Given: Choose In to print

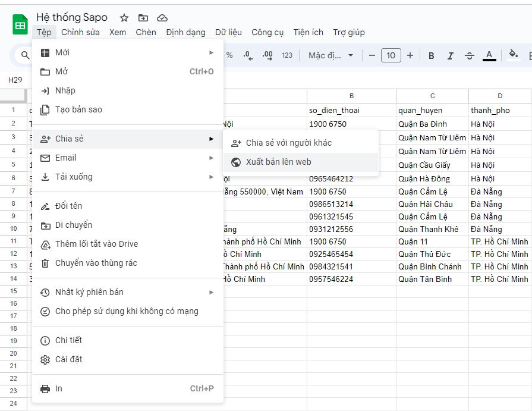Looking at the screenshot, I should point(128,388).
